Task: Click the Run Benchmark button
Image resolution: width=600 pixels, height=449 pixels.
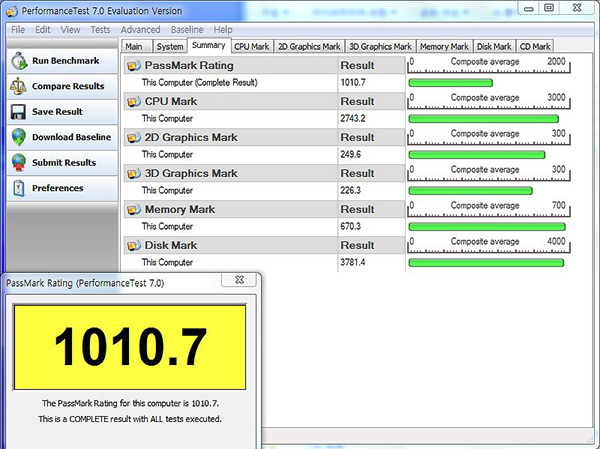Action: [62, 61]
